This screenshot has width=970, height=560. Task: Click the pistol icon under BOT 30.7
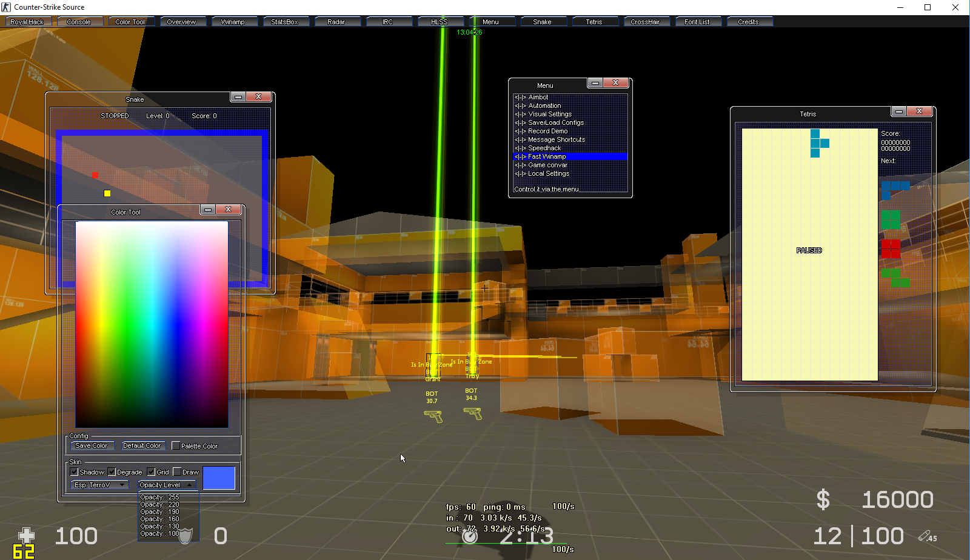[433, 416]
